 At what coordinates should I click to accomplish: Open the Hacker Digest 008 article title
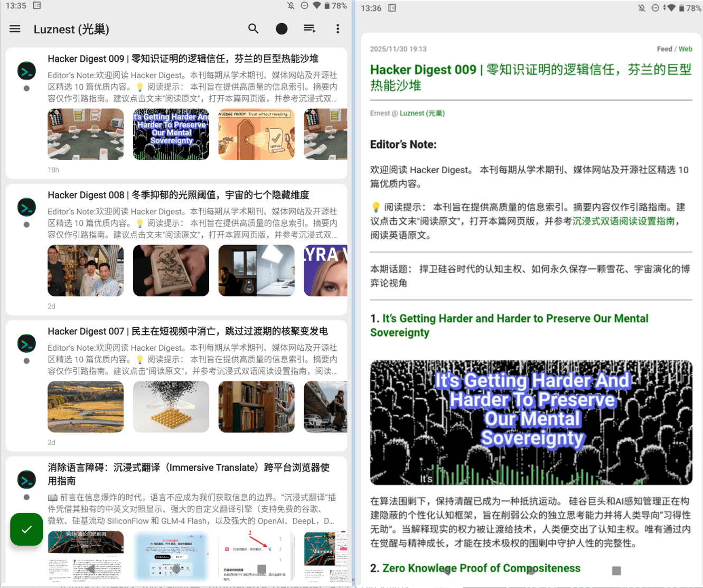click(x=179, y=195)
